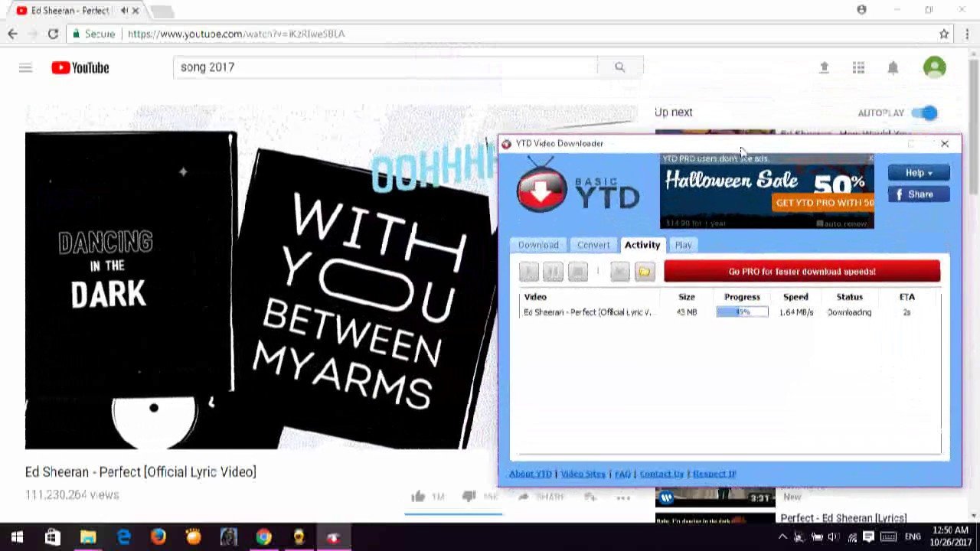Screen dimensions: 980x551
Task: Check YouTube notifications bell
Action: coord(893,68)
